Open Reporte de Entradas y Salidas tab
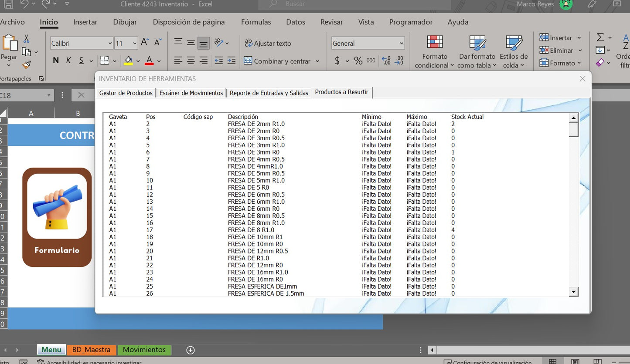 click(269, 93)
